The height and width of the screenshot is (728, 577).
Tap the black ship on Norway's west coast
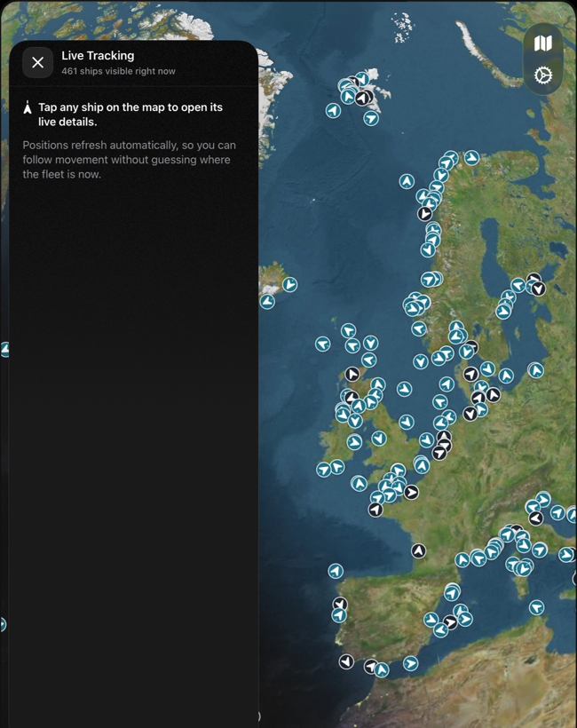tap(424, 214)
